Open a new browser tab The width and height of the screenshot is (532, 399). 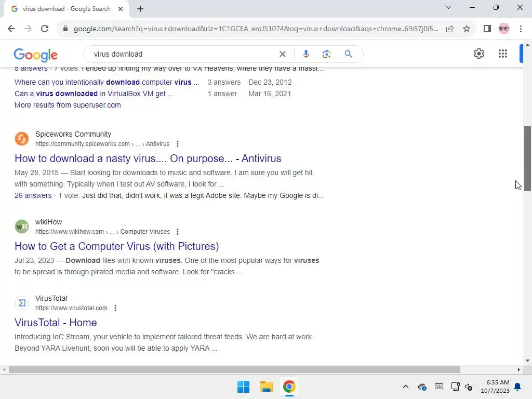[140, 9]
